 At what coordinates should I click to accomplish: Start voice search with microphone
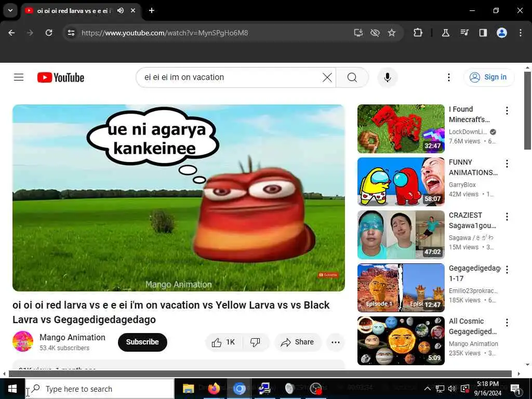tap(388, 77)
